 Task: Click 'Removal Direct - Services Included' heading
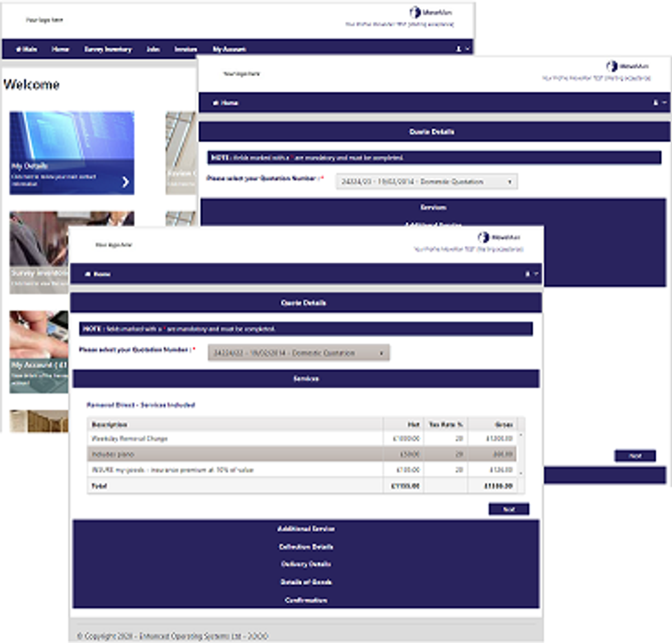tap(141, 405)
